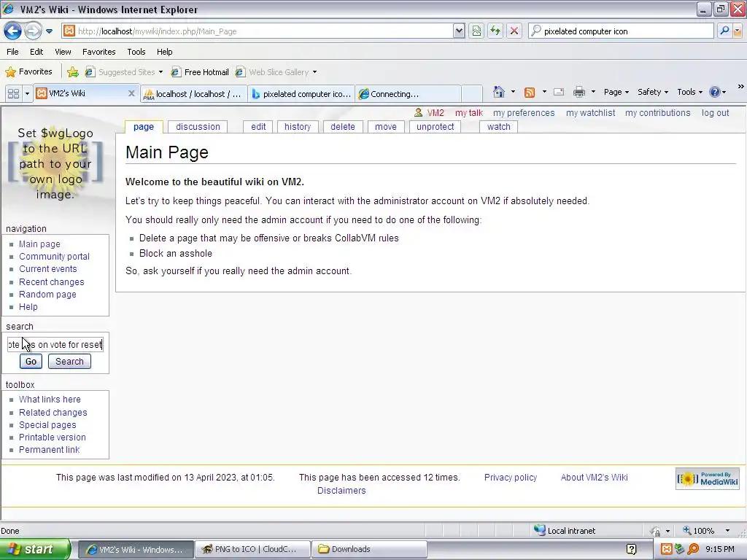Click the wiki search text field
747x560 pixels.
(x=55, y=344)
